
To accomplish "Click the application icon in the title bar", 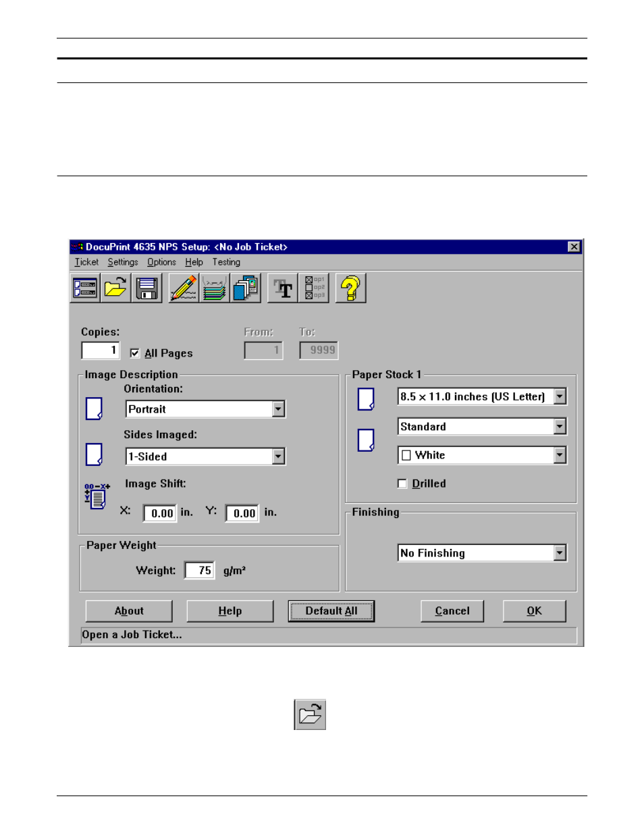I will [76, 247].
